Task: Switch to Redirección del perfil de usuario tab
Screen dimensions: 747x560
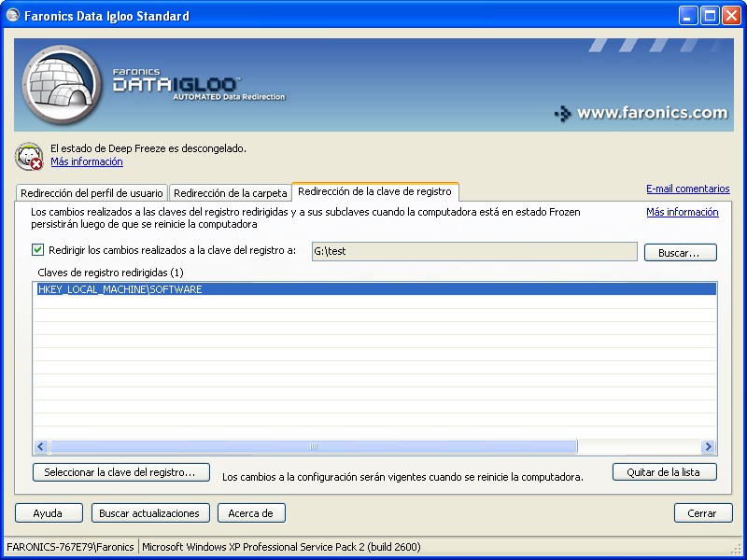Action: pyautogui.click(x=92, y=193)
